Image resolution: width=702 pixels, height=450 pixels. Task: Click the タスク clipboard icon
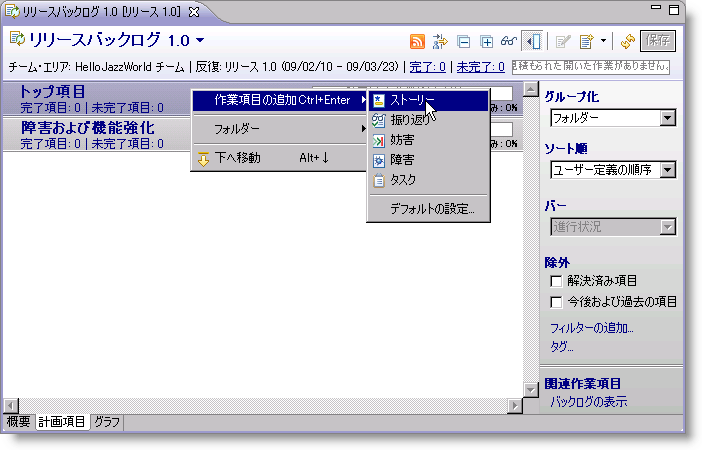(x=379, y=180)
